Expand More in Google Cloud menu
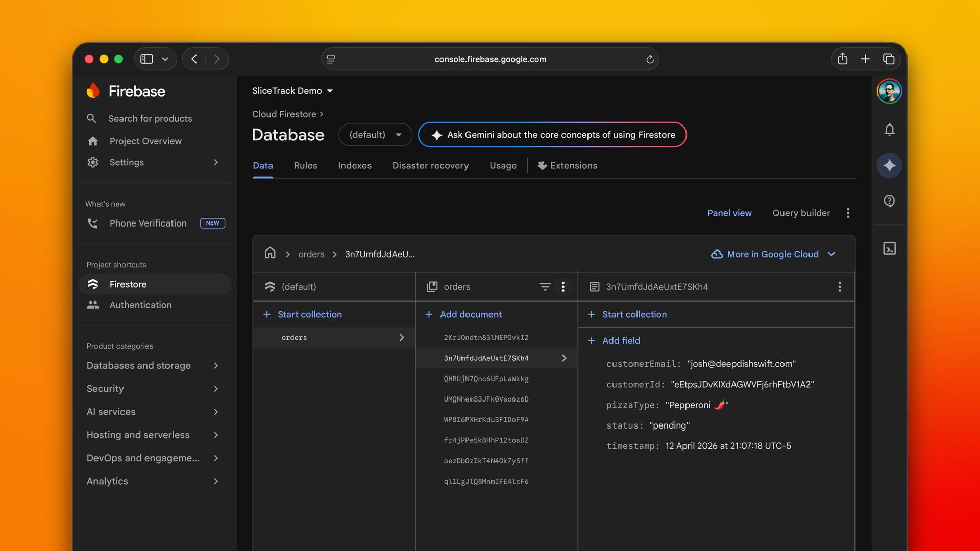980x551 pixels. 773,254
